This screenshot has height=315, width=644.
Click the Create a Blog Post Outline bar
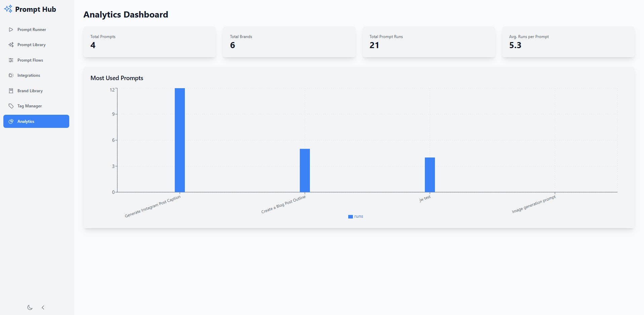tap(305, 170)
